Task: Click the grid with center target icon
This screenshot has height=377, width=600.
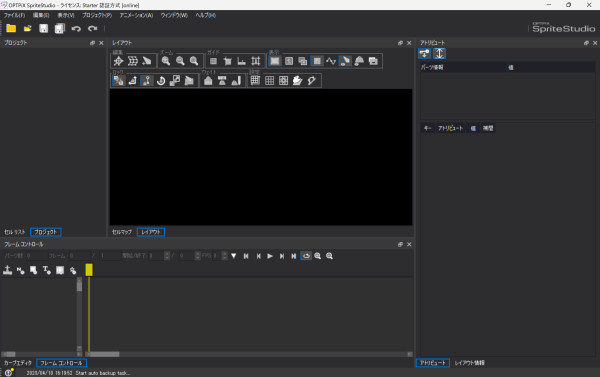Action: tap(284, 80)
